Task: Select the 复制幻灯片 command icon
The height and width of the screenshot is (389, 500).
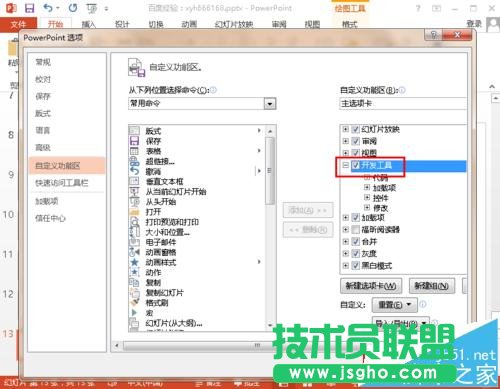Action: [134, 292]
